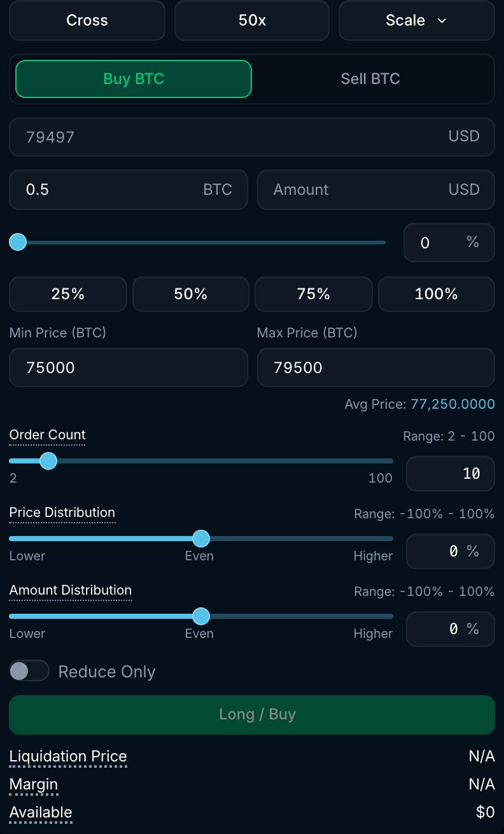Click the Min Price (BTC) label
Image resolution: width=504 pixels, height=834 pixels.
coord(58,333)
